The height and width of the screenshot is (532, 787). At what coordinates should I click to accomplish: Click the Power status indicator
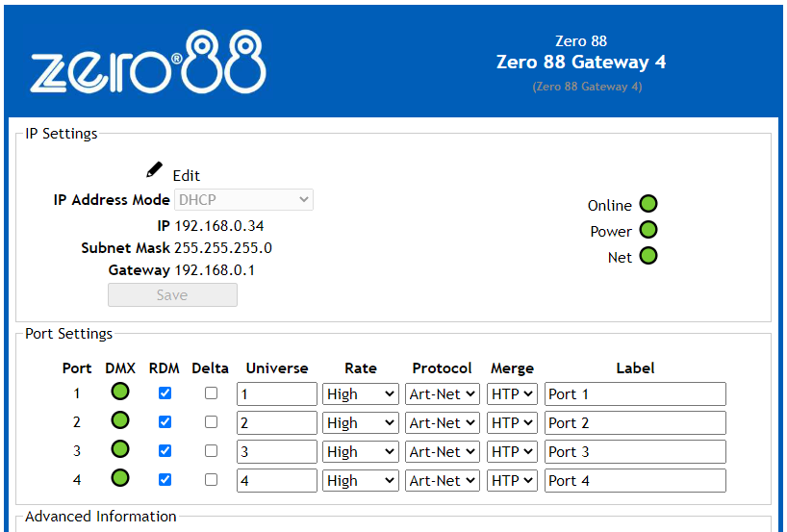[x=647, y=230]
